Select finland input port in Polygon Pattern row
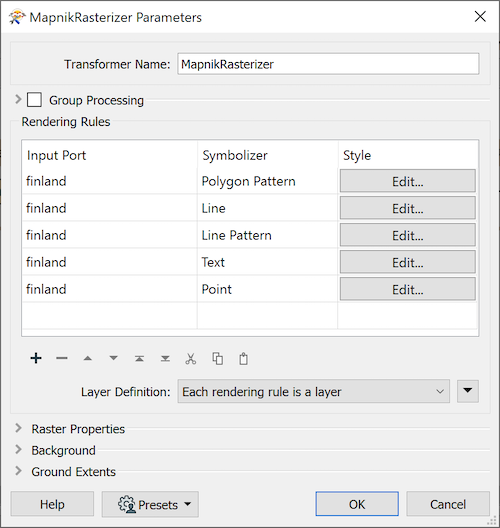500x528 pixels. 109,181
